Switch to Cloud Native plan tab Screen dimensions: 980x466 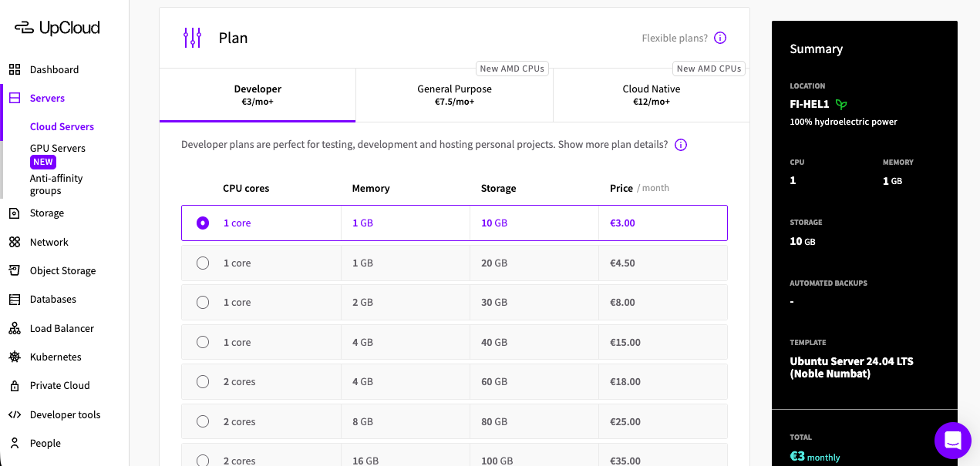pyautogui.click(x=651, y=95)
